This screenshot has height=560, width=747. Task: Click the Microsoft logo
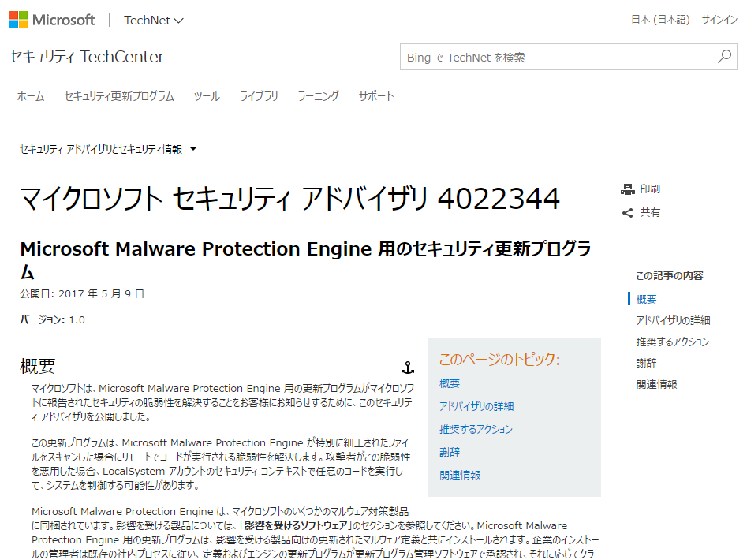(x=52, y=20)
